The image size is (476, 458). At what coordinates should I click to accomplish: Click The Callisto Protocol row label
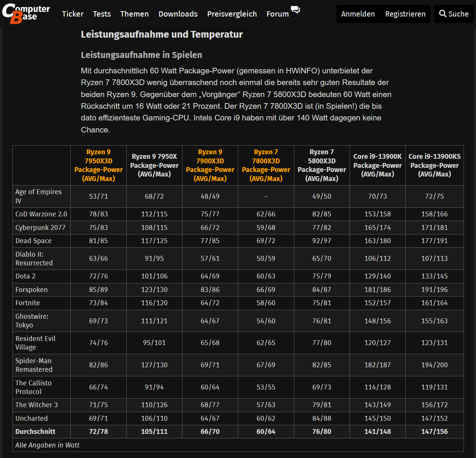click(33, 387)
